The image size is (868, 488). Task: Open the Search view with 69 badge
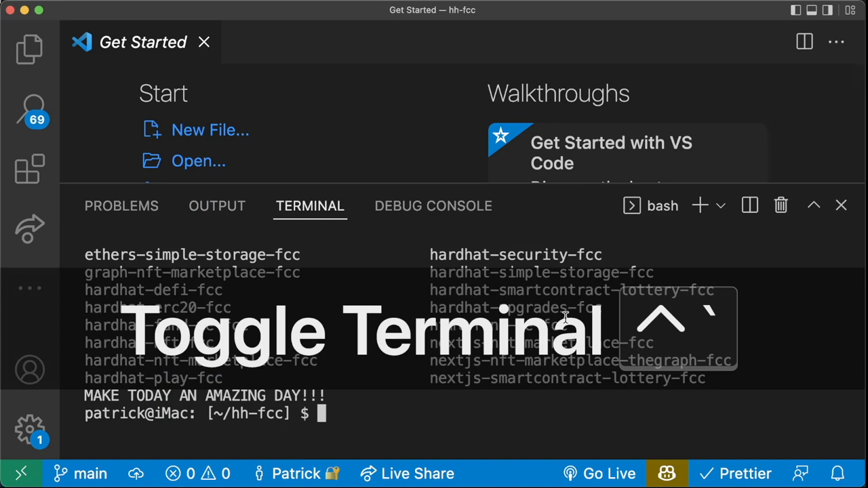click(31, 109)
